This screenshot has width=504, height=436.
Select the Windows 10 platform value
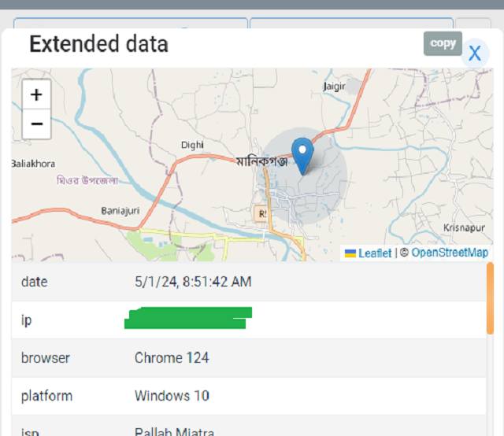[x=172, y=395]
